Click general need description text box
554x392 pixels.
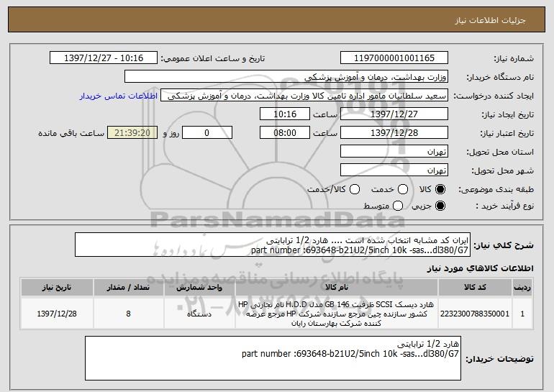(x=273, y=245)
